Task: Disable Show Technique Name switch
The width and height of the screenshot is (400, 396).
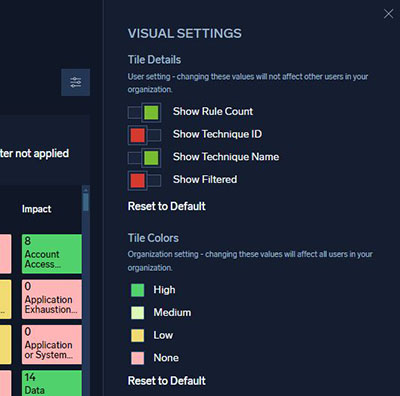Action: pos(144,158)
